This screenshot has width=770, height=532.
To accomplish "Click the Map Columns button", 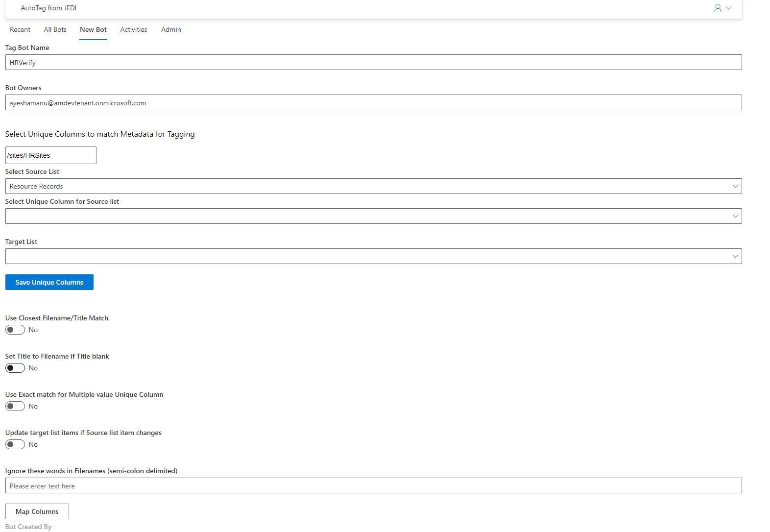I will pyautogui.click(x=37, y=511).
